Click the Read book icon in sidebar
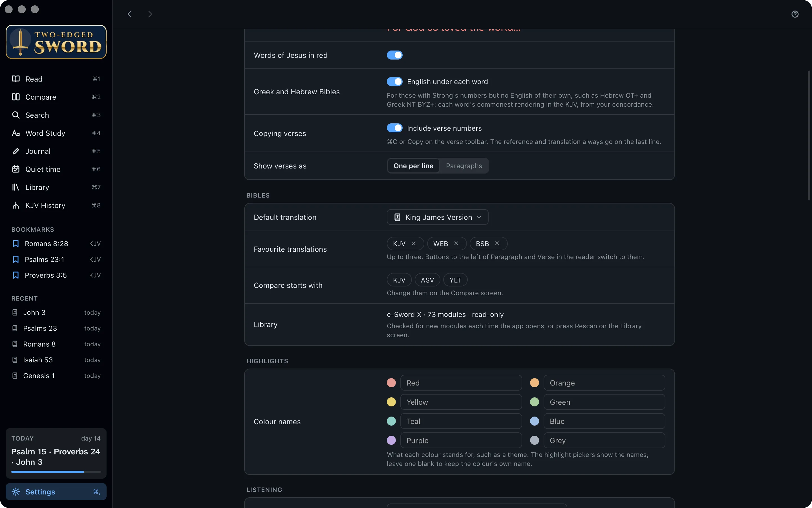This screenshot has height=508, width=812. tap(16, 79)
